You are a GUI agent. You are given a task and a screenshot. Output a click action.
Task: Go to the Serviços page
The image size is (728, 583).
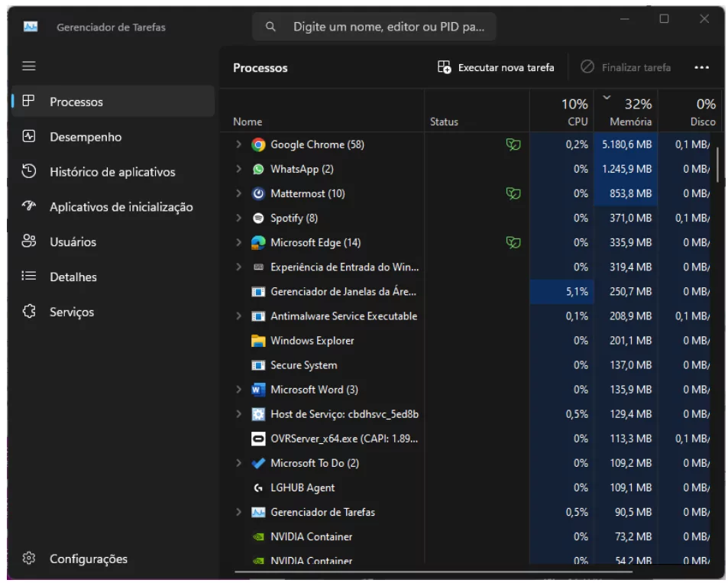72,312
